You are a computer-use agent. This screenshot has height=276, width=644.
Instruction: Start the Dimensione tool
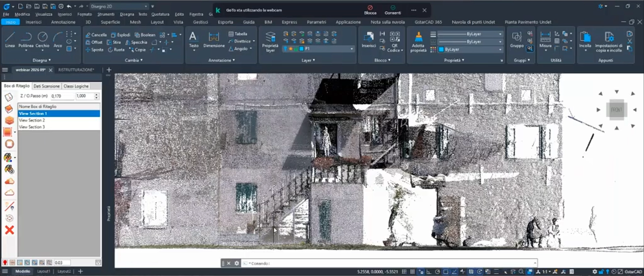pyautogui.click(x=214, y=40)
